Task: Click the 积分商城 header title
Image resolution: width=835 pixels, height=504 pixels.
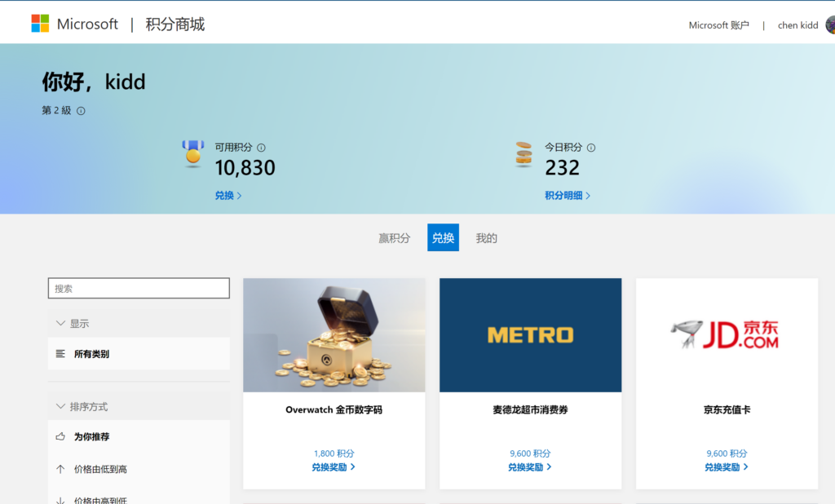Action: (175, 24)
